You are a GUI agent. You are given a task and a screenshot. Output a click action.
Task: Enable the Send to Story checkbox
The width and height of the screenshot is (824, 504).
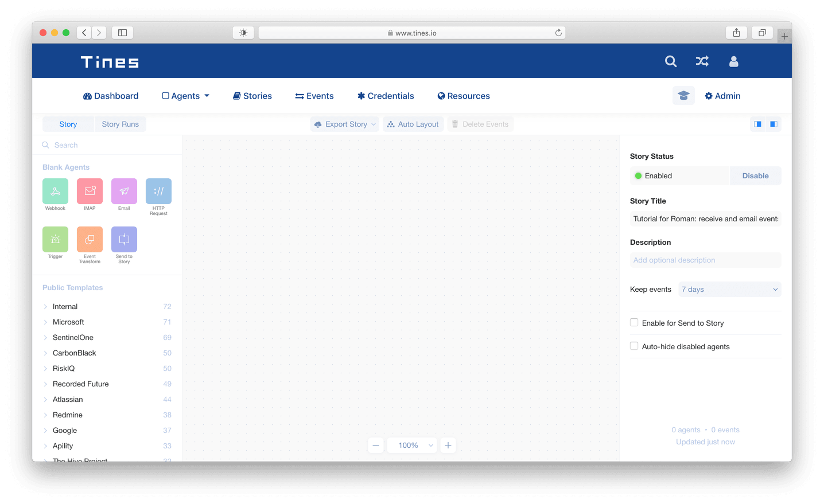tap(634, 323)
